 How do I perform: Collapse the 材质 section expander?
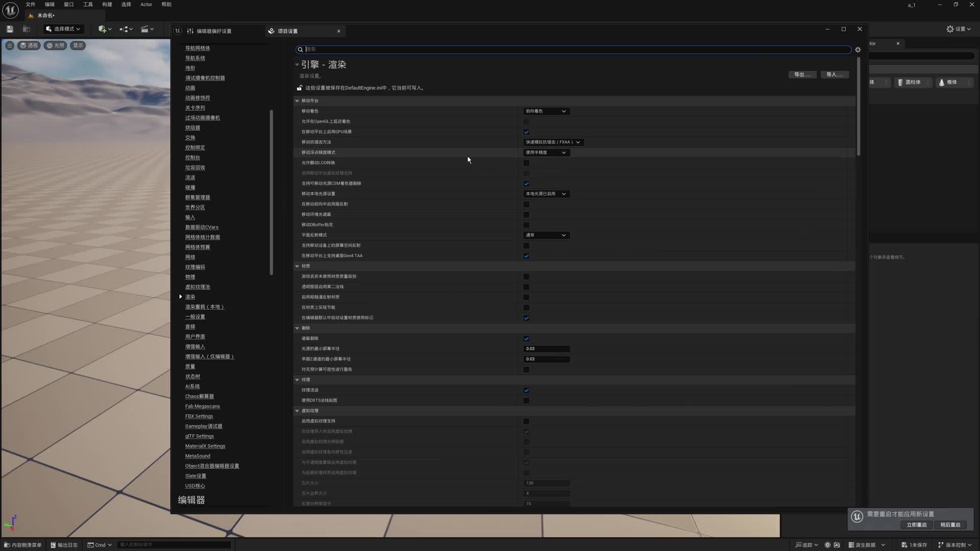(x=297, y=266)
